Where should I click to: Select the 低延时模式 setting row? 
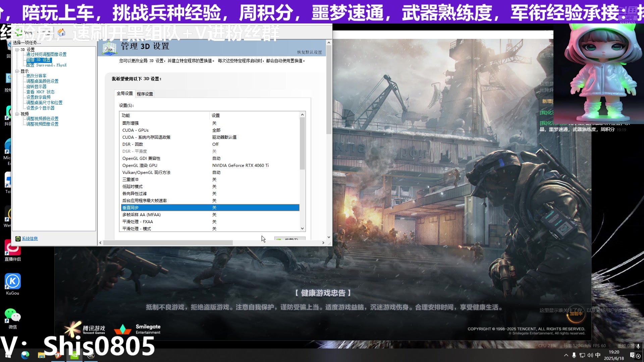210,186
